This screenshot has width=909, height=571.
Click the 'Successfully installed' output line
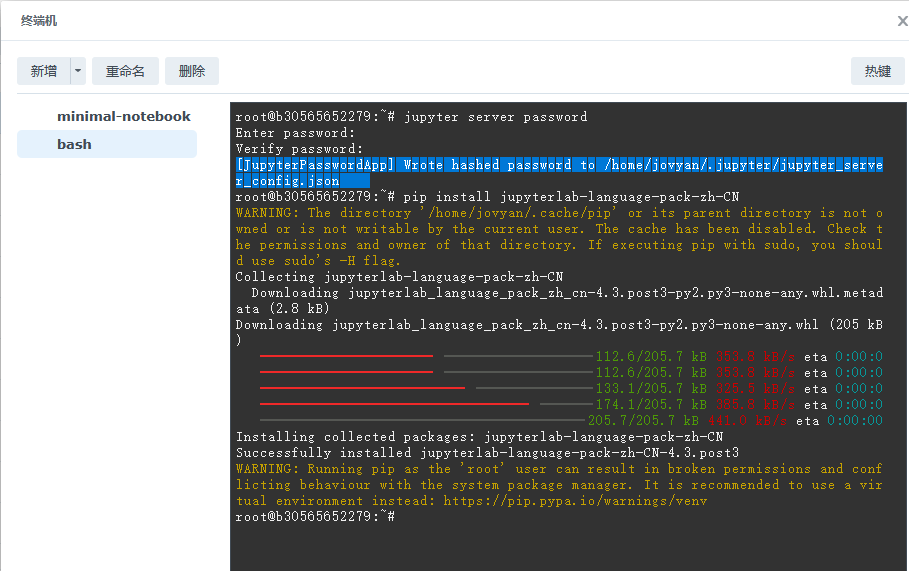[487, 453]
